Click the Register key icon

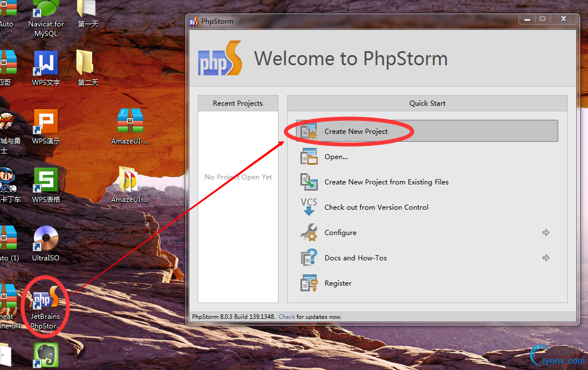coord(309,283)
